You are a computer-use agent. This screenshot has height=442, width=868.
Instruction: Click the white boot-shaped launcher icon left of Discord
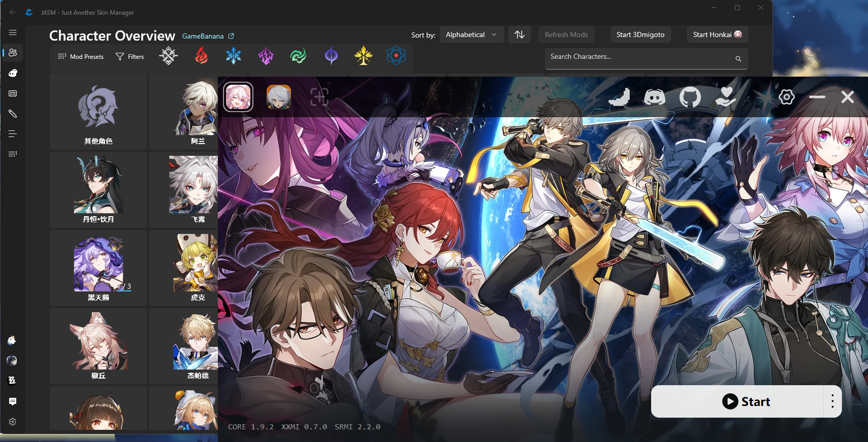(620, 97)
